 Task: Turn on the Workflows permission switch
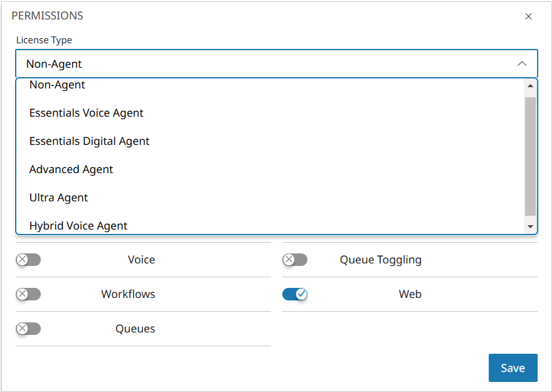point(28,294)
